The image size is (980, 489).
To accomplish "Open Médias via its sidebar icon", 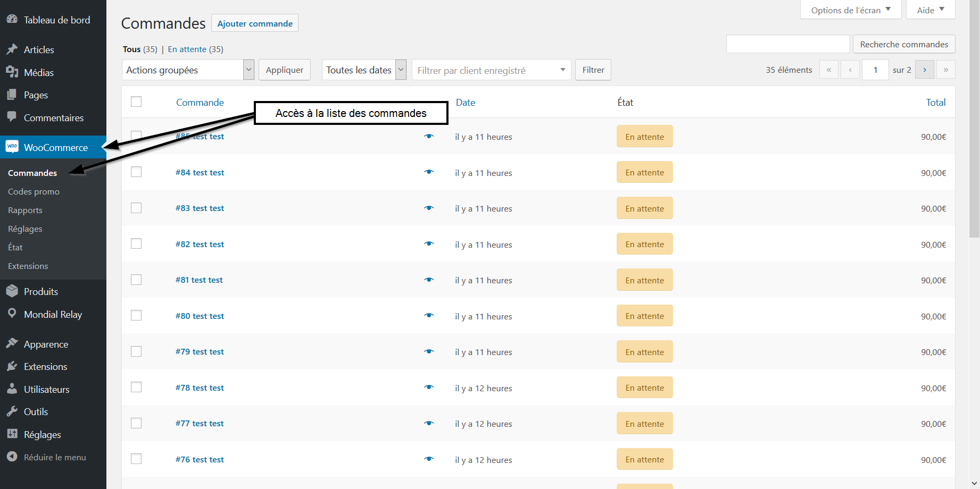I will [x=12, y=72].
